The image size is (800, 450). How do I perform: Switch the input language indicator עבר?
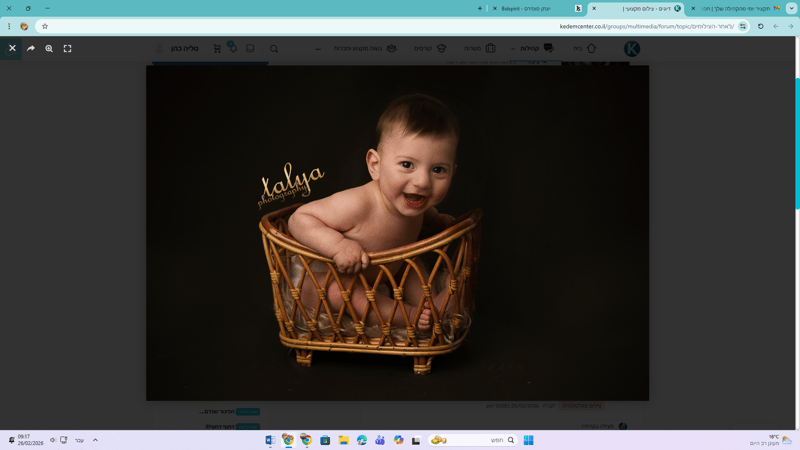[79, 440]
